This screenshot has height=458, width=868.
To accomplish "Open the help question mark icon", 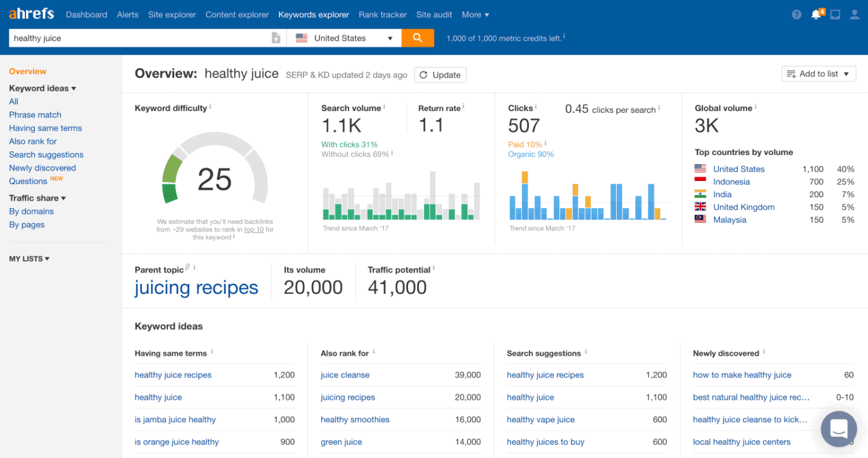I will click(x=796, y=14).
